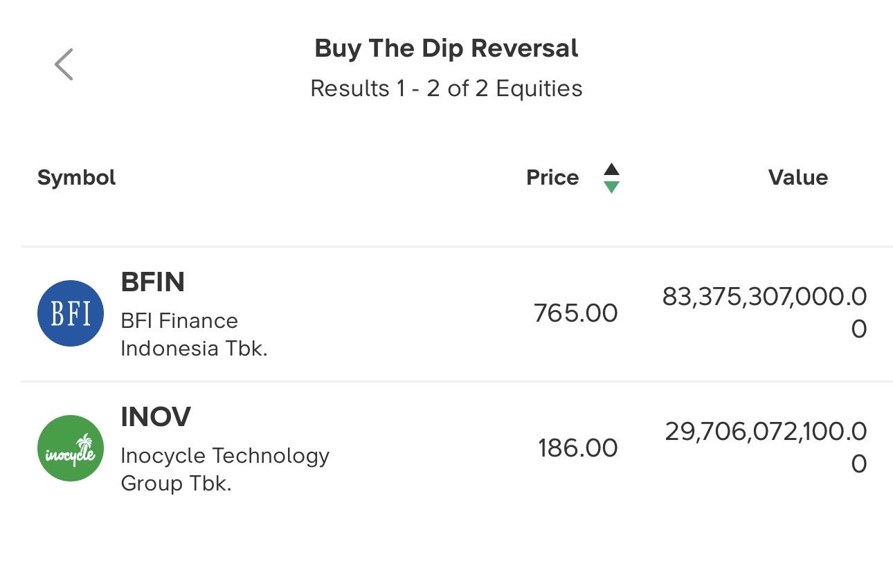Open the INOV ticker symbol
Screen dimensions: 893x588
click(156, 417)
